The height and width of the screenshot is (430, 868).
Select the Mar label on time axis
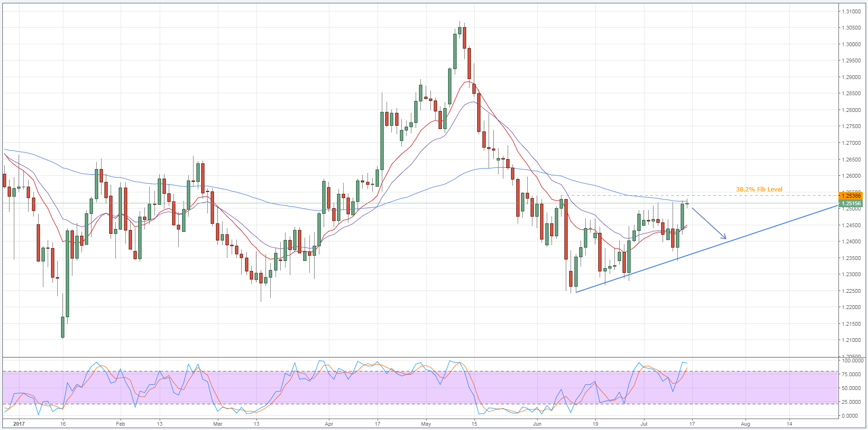(x=218, y=424)
